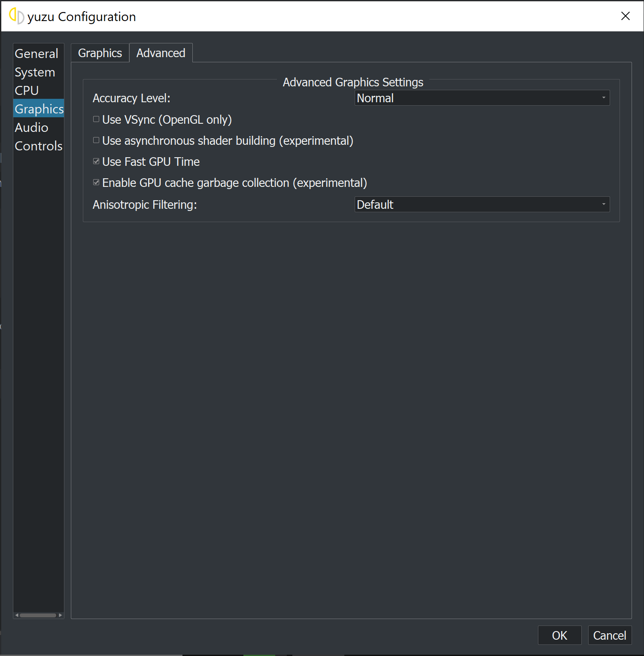Open the Audio settings category
The image size is (644, 656).
click(39, 128)
